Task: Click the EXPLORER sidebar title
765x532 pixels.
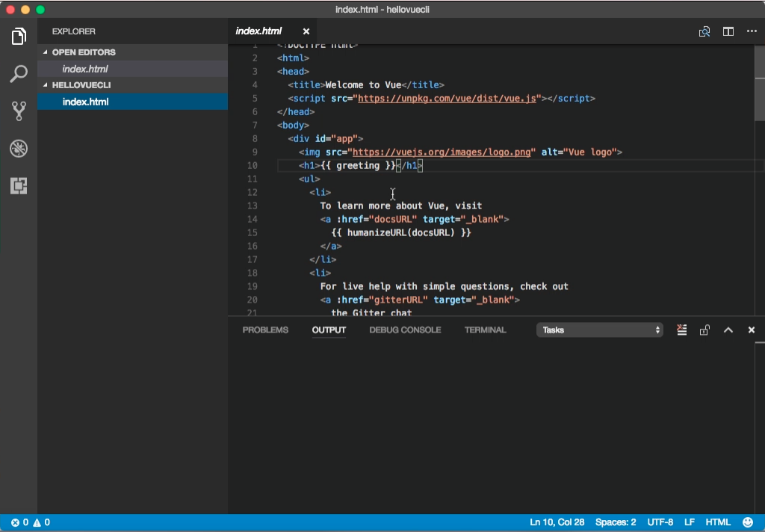Action: [74, 31]
